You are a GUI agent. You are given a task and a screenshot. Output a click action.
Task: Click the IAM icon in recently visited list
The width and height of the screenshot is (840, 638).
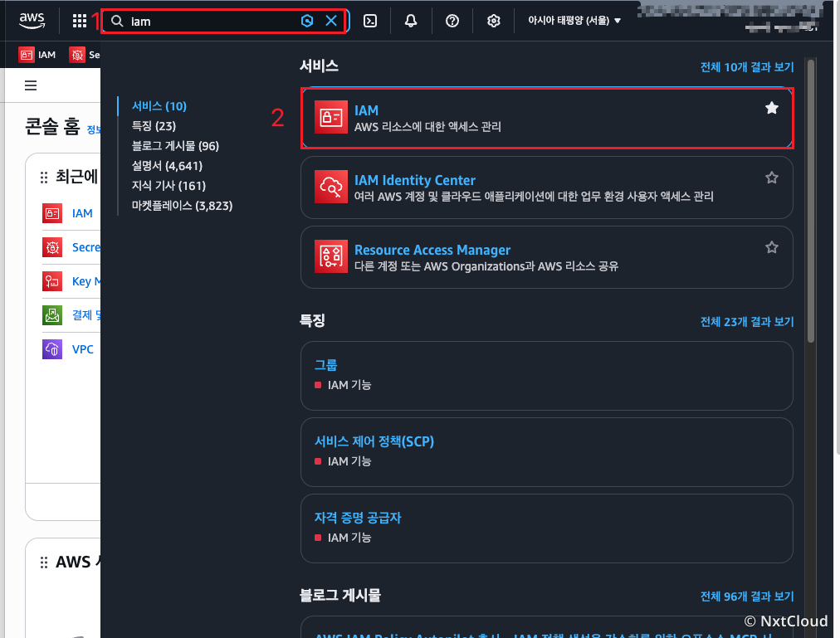52,213
